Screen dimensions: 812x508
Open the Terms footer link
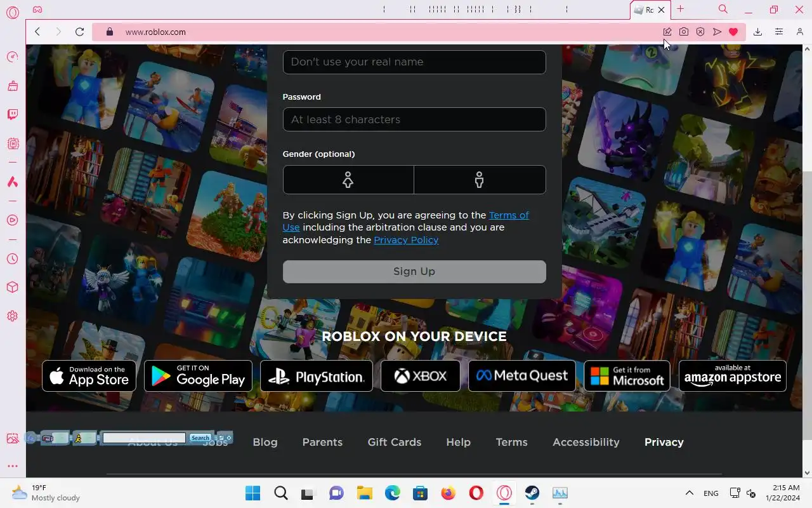(x=511, y=442)
